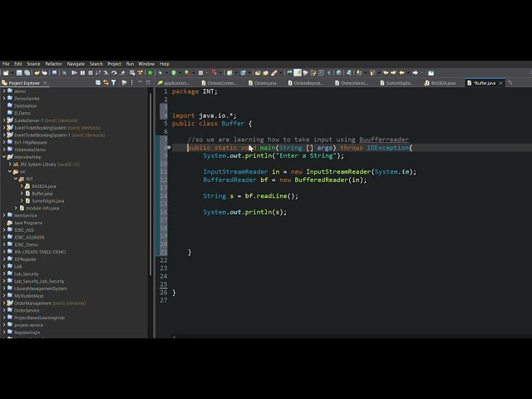Click the Open folder toolbar icon
The image size is (532, 399).
(x=258, y=72)
